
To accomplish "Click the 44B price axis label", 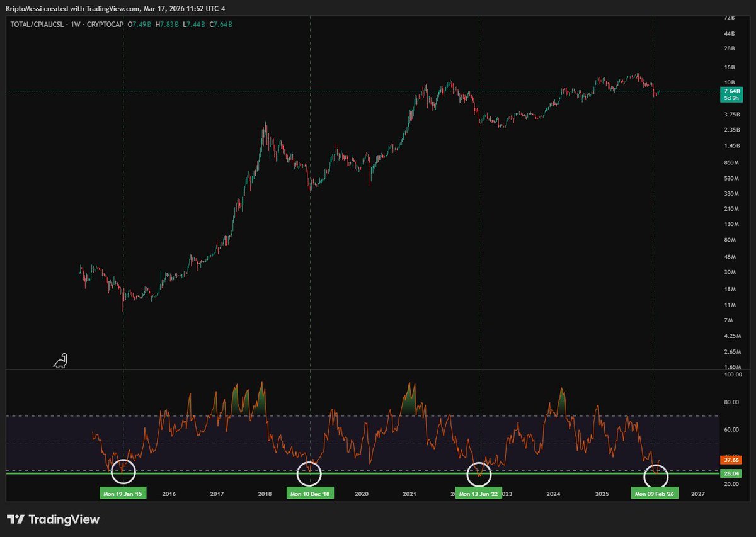I will (730, 33).
